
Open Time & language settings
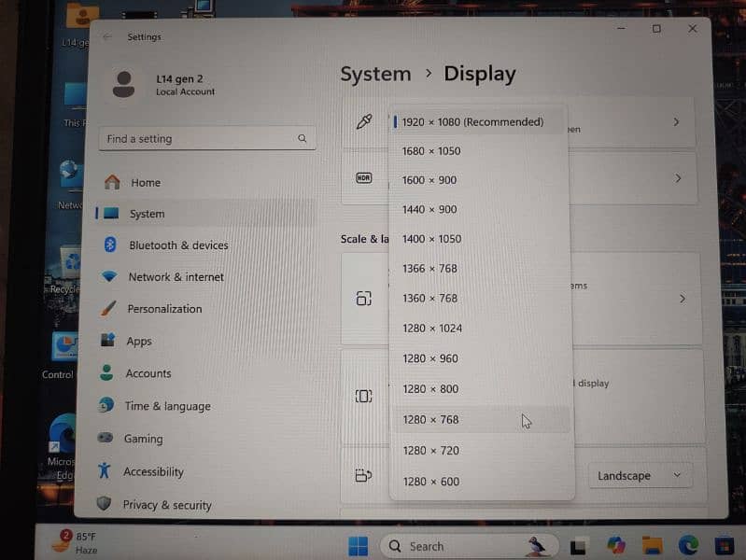click(167, 406)
